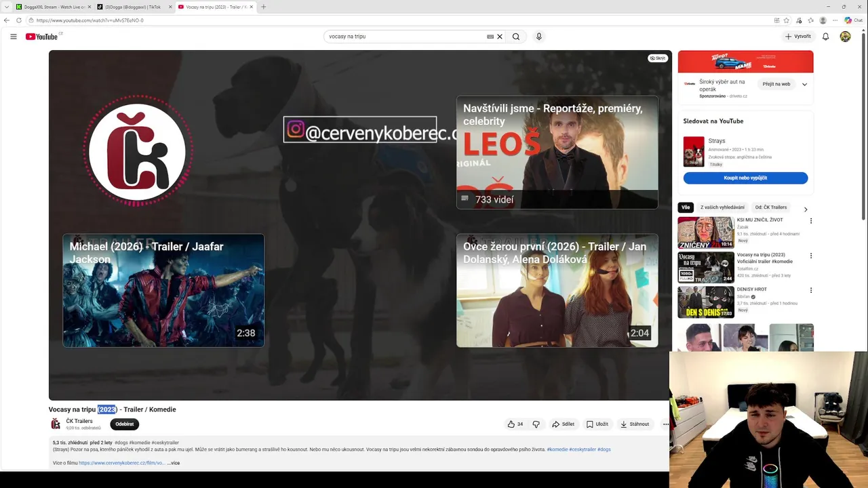This screenshot has height=488, width=868.
Task: Open the Strays movie poster
Action: pos(694,152)
